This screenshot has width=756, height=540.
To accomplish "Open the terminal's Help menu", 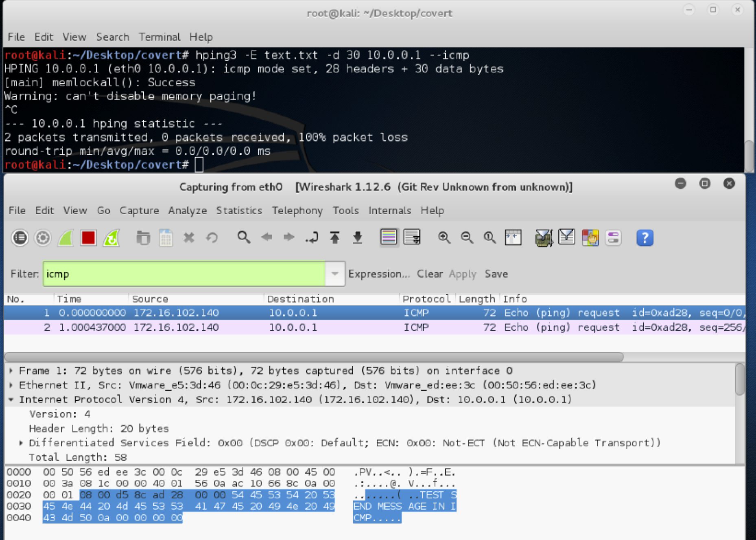I will pos(201,37).
